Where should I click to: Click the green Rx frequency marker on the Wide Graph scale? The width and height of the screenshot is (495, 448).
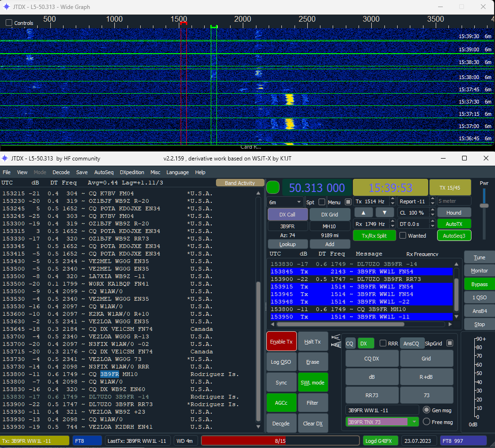[x=214, y=27]
